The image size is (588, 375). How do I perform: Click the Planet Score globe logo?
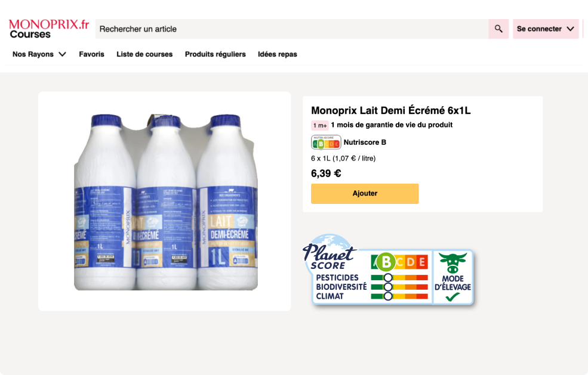(x=330, y=252)
